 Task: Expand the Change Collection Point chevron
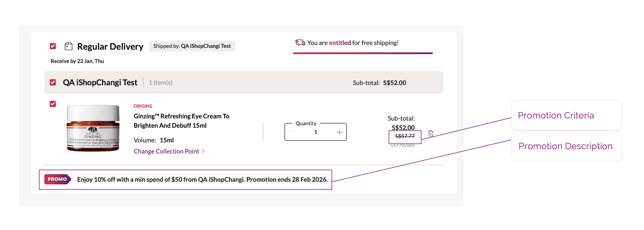click(203, 151)
